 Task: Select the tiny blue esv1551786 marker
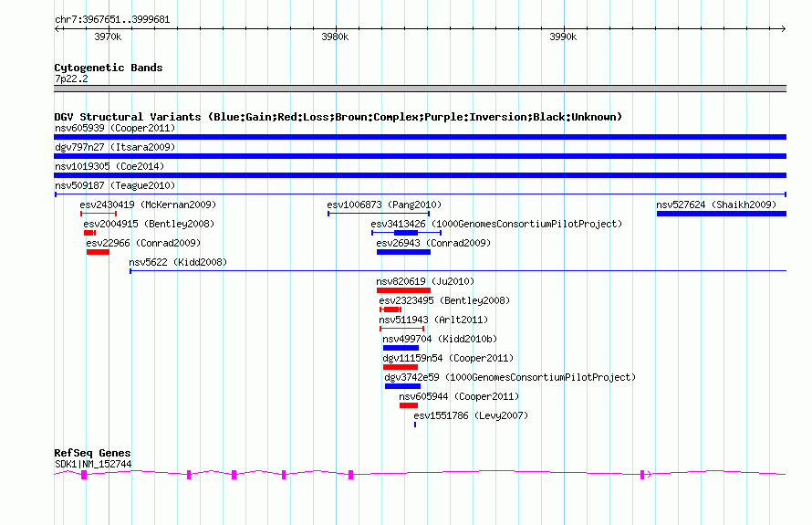415,425
